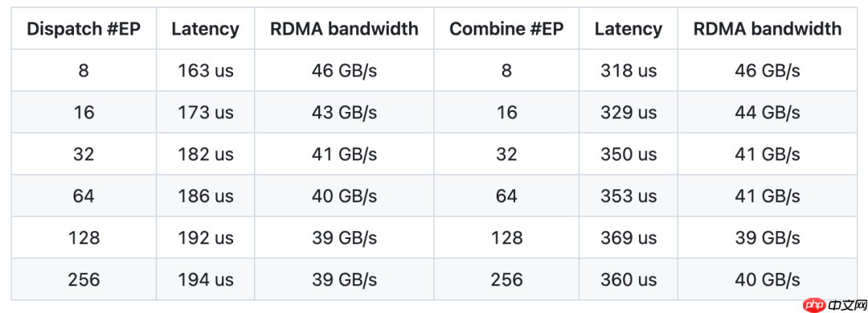Click the 369 us latency cell
This screenshot has width=868, height=313.
click(x=628, y=237)
